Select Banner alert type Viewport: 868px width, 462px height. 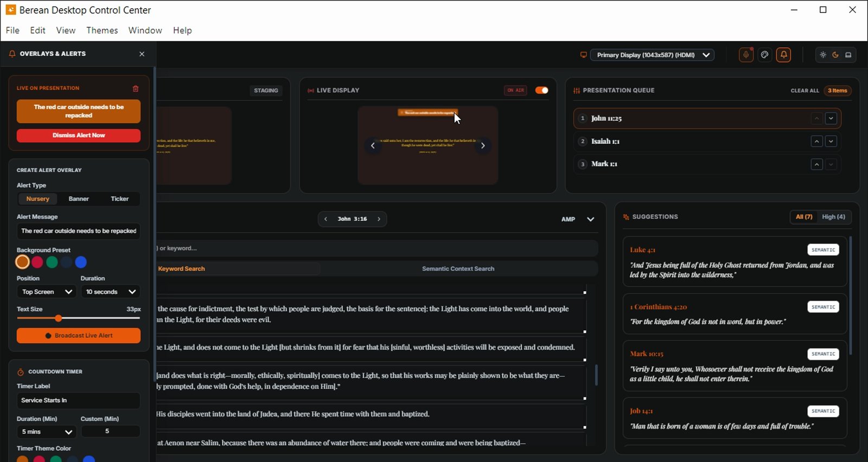pos(79,199)
